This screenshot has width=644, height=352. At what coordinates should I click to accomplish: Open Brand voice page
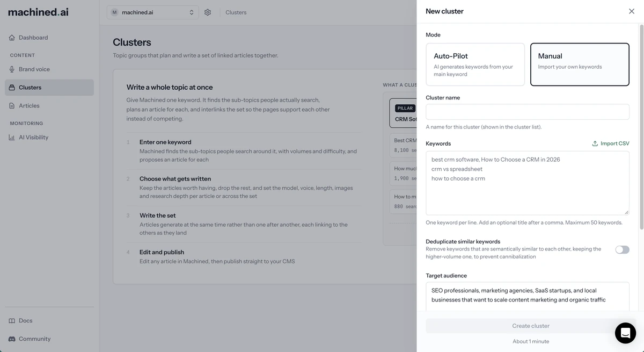point(49,69)
